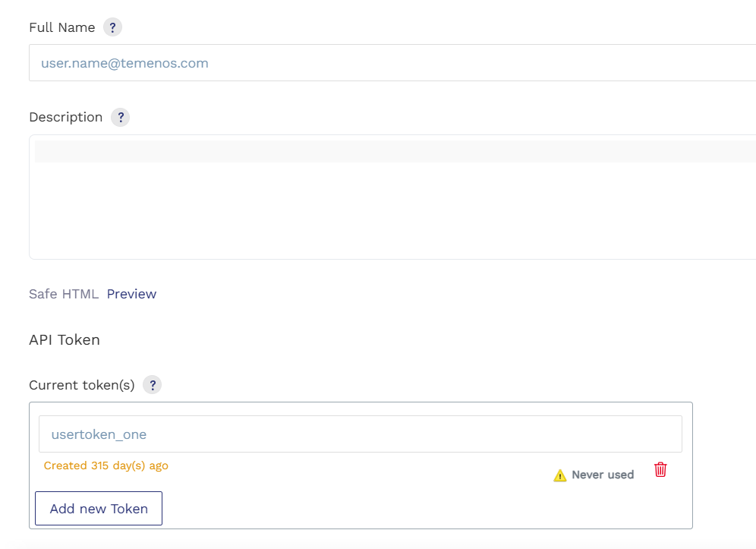This screenshot has height=549, width=756.
Task: Focus the Description text area
Action: (392, 197)
